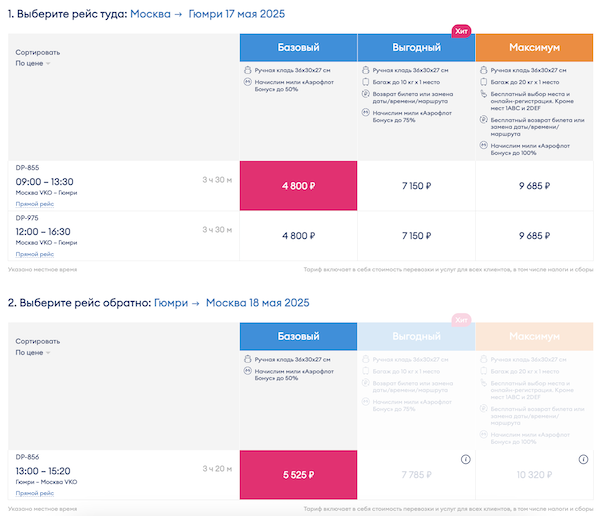The height and width of the screenshot is (516, 600).
Task: Click 'Прямой рейс' link under flight DP-856
Action: pos(34,493)
